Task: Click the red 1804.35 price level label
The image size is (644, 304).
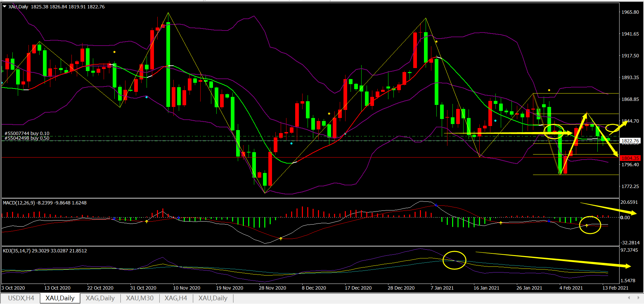Action: click(x=630, y=158)
